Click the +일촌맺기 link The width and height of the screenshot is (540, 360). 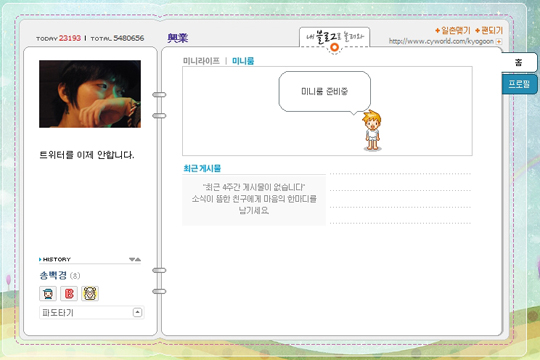[x=453, y=31]
